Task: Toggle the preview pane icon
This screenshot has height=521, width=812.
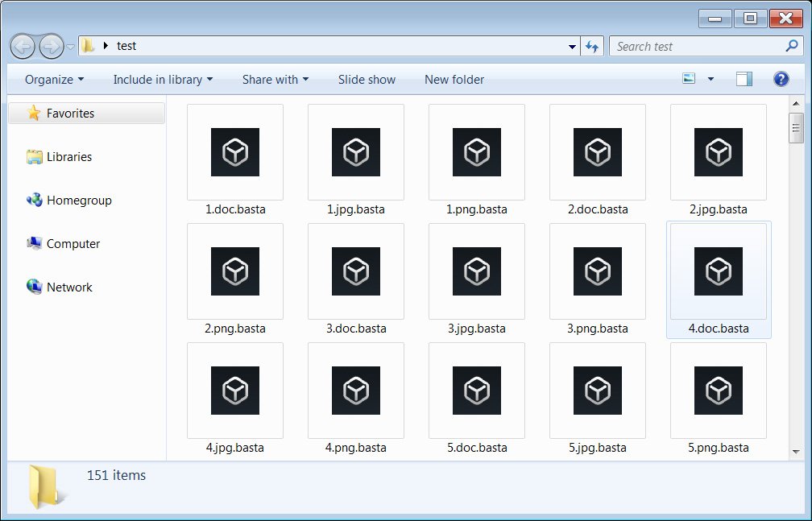Action: tap(744, 79)
